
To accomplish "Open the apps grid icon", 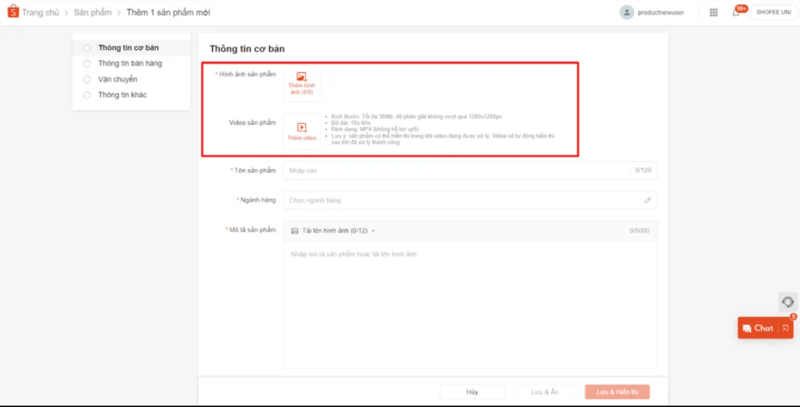I will 713,12.
